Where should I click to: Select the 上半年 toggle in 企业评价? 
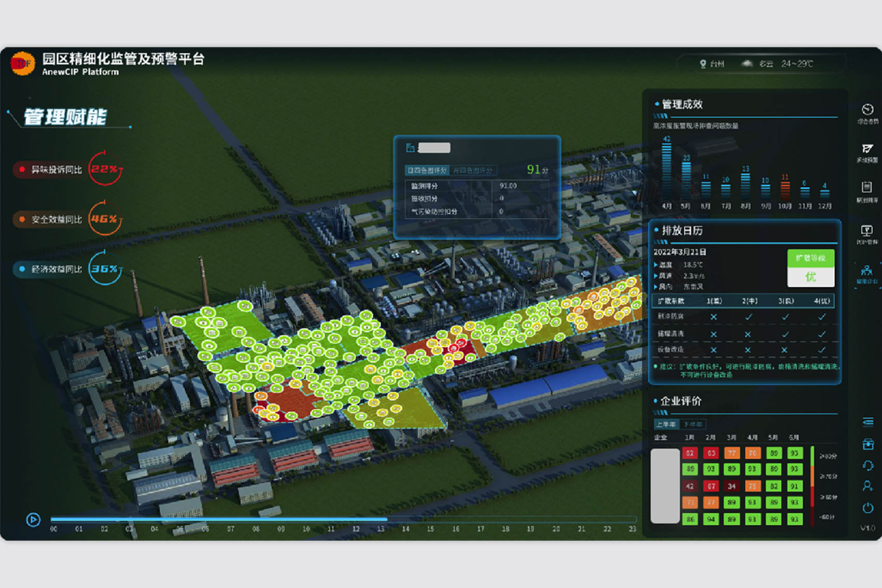click(666, 424)
